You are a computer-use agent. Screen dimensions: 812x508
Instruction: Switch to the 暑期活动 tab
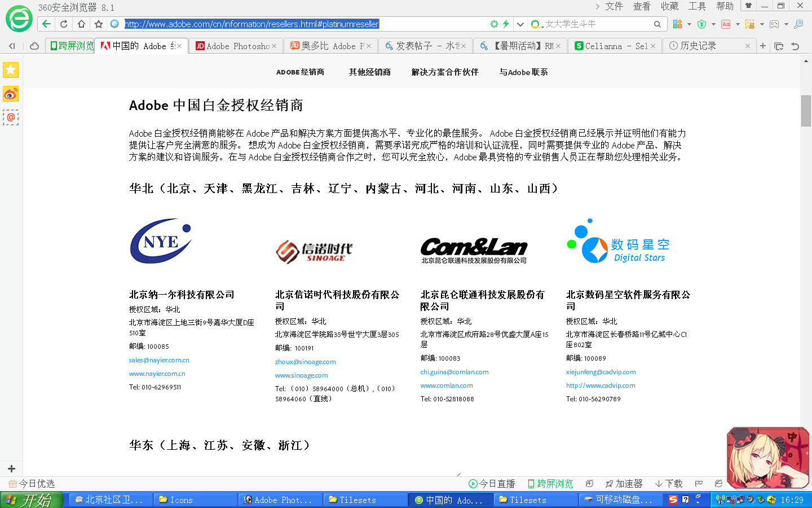pos(520,46)
